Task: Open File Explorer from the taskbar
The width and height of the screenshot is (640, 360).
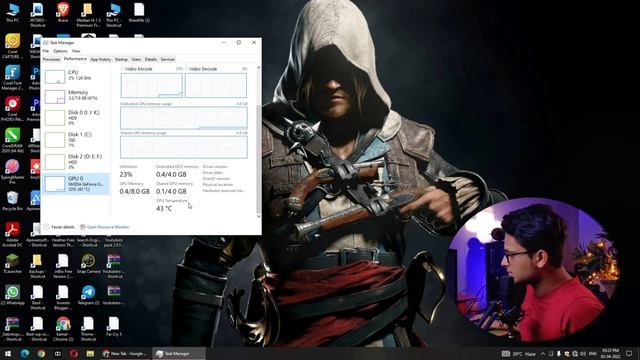Action: click(x=90, y=353)
